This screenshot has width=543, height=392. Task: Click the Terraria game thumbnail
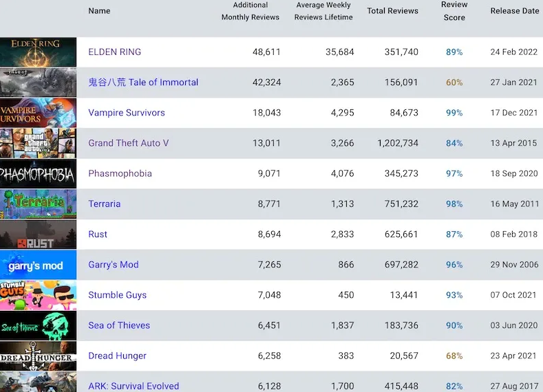pyautogui.click(x=38, y=204)
